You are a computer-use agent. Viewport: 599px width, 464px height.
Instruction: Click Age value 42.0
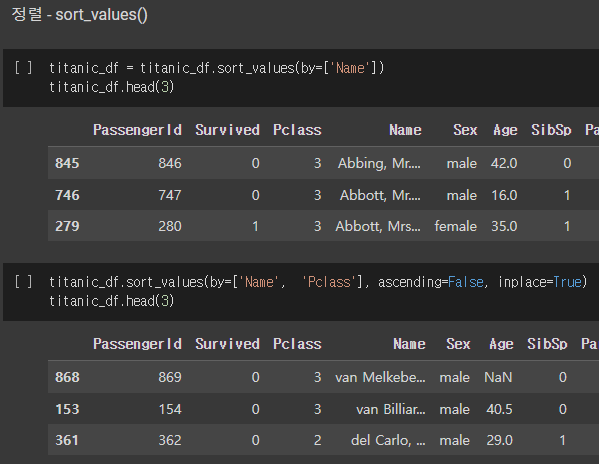point(504,163)
